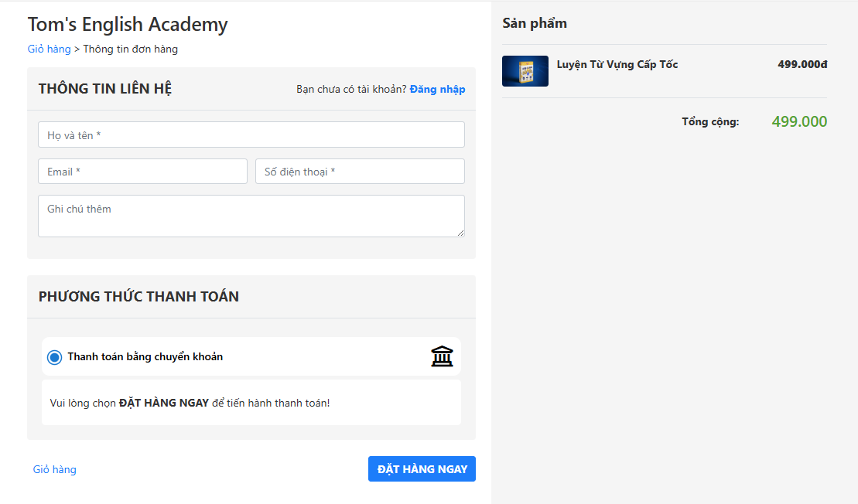Open the Đăng nhập login link
Screen dimensions: 858x504
[437, 89]
